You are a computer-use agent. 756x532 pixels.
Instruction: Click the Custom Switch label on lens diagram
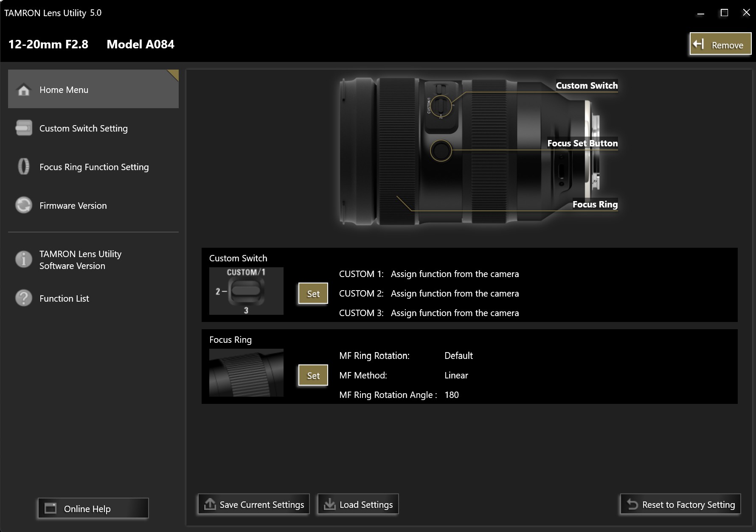(587, 85)
